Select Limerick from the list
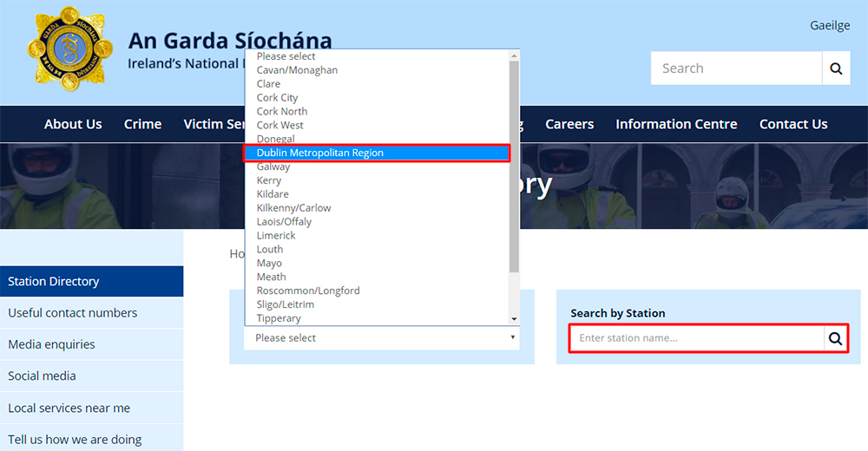 (x=377, y=236)
